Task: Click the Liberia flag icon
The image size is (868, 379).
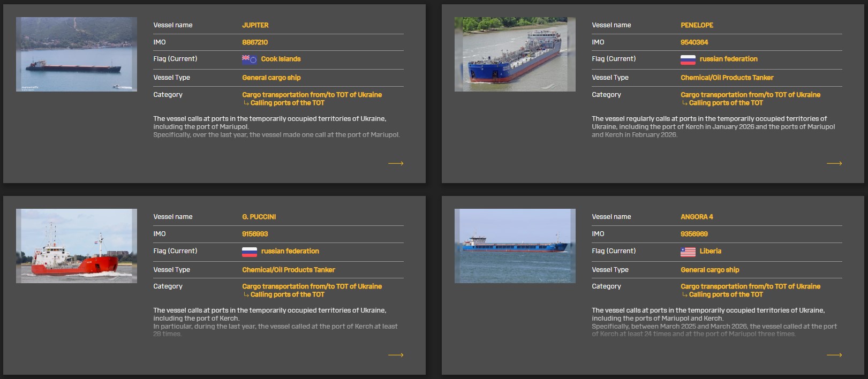Action: tap(688, 252)
